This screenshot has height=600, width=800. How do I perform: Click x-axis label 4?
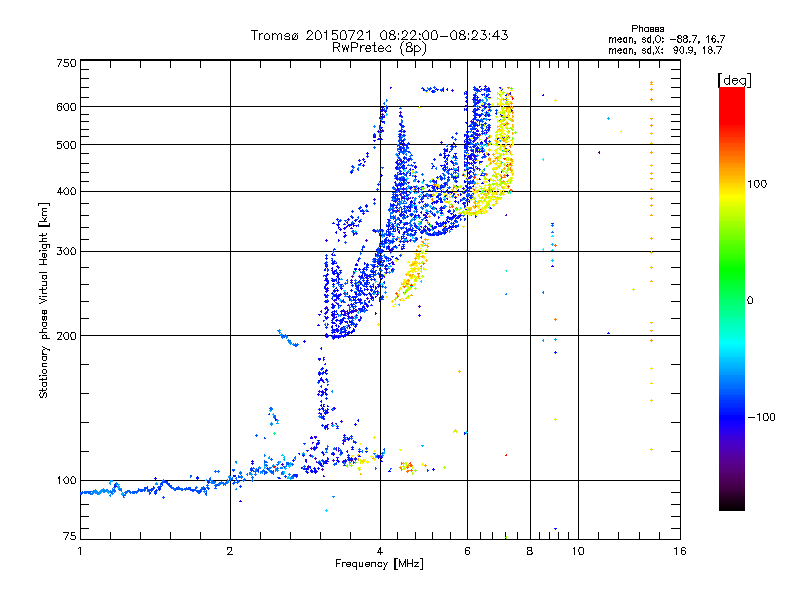click(380, 551)
